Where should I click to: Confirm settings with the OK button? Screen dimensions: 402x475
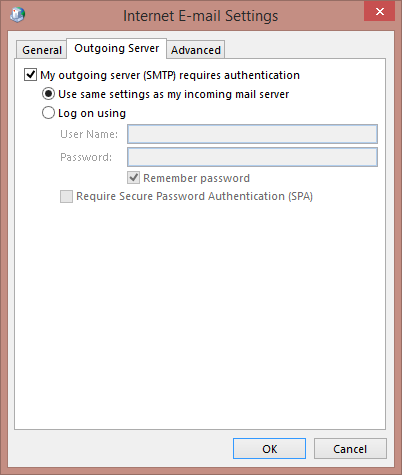point(269,449)
